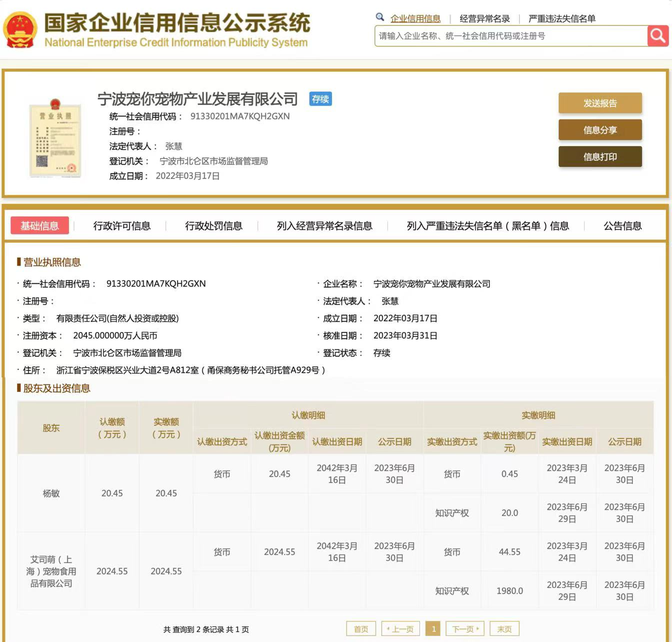Screen dimensions: 672x642
Task: Click the 实缴明细 column group header
Action: tap(538, 415)
